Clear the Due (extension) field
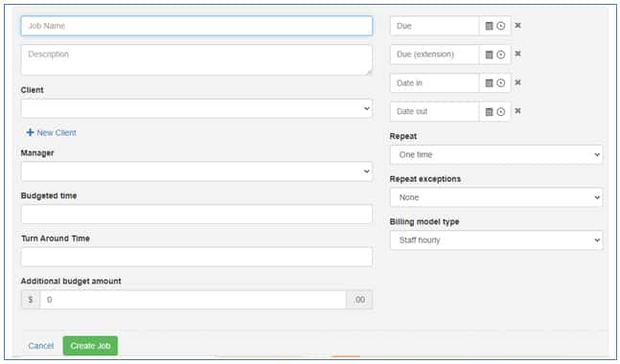620x364 pixels. pos(517,54)
